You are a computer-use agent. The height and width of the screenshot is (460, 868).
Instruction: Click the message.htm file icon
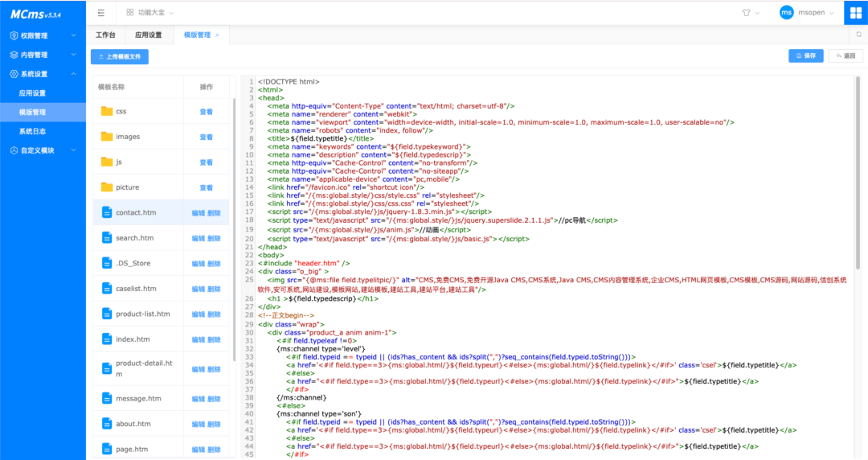107,399
